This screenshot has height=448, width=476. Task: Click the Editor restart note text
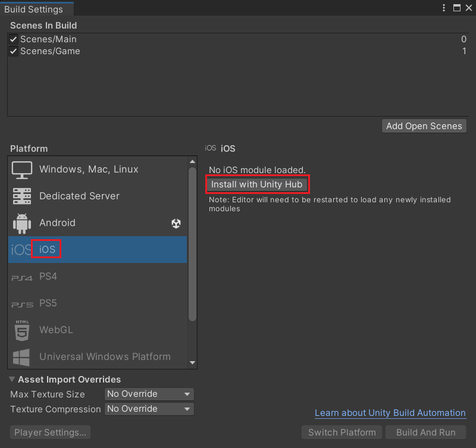[330, 204]
